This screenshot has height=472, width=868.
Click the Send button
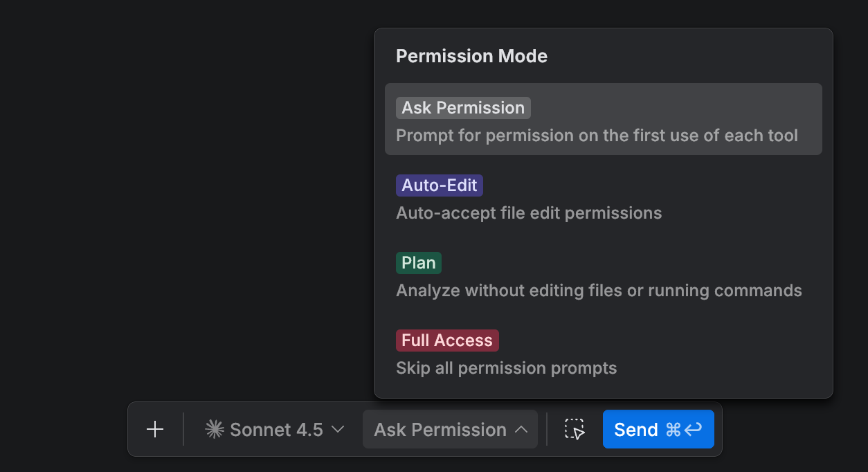tap(658, 429)
